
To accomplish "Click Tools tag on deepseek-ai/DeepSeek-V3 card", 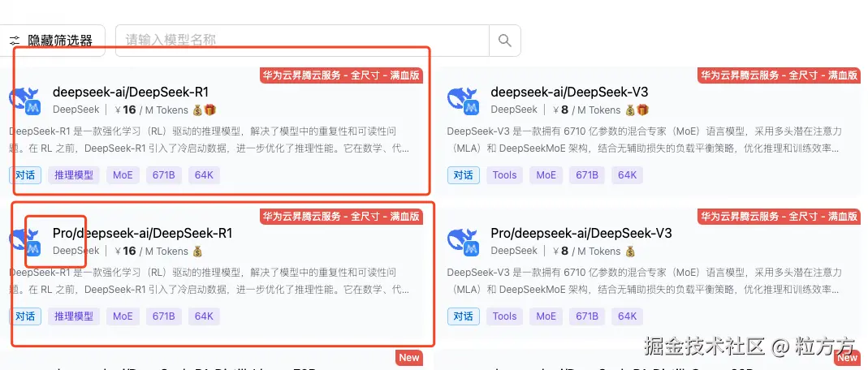I will 504,175.
